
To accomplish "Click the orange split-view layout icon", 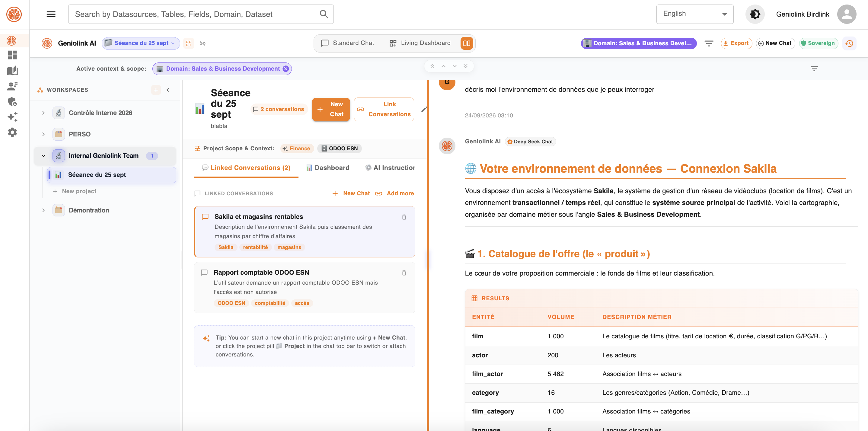I will (x=466, y=43).
